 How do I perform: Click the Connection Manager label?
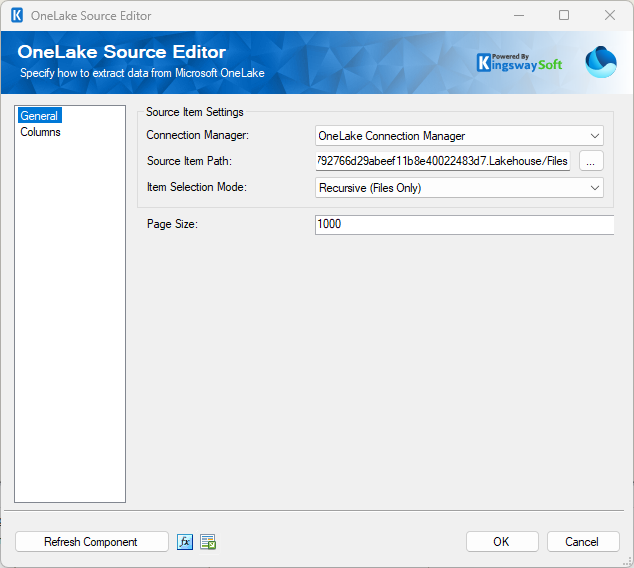[x=198, y=135]
